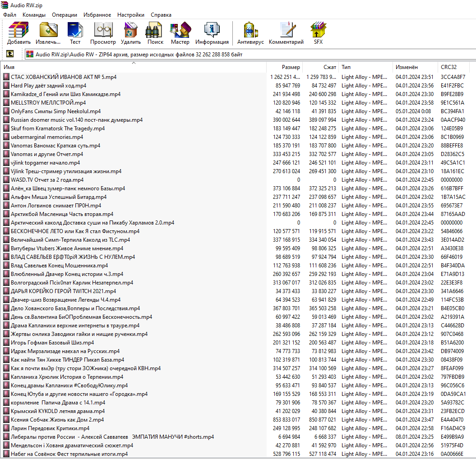
Task: Click video icon of ДАРЬЯ КОРЕЙКО ГЕРОЙ TWITCH 2021.mp4
Action: [x=6, y=291]
